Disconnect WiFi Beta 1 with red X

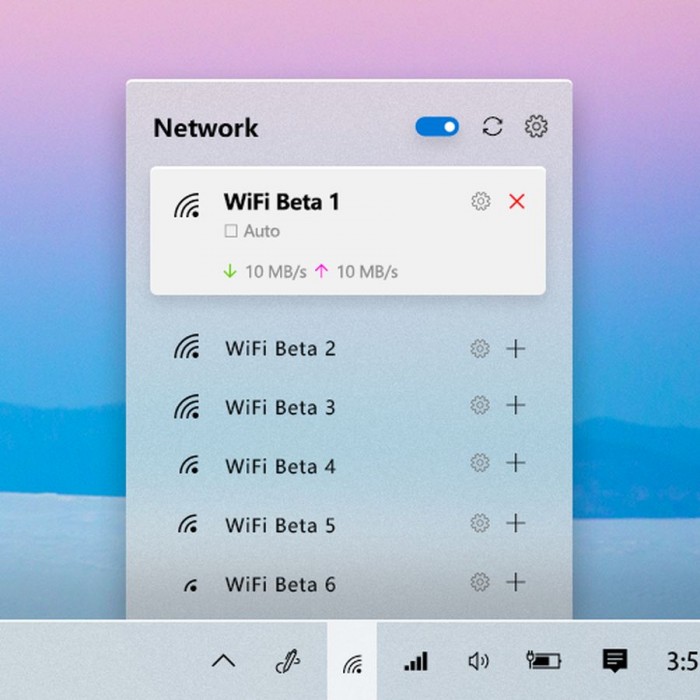[516, 202]
